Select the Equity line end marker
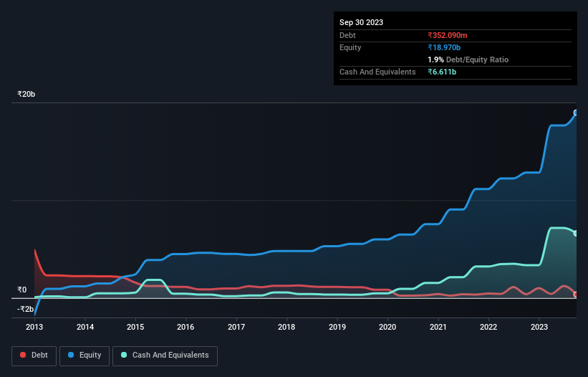 coord(576,113)
